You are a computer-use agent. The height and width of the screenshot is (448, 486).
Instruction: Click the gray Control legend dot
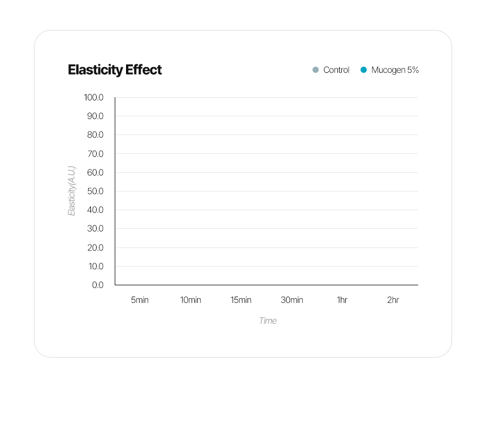(x=316, y=70)
